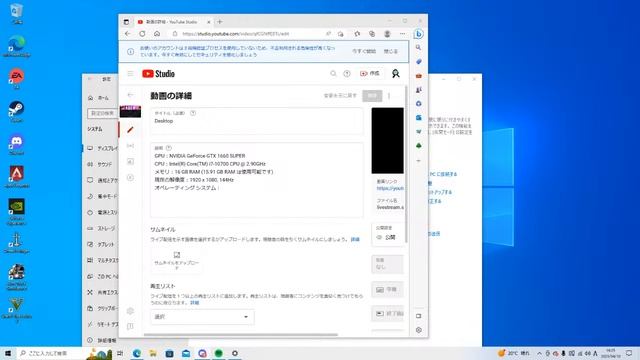640x360 pixels.
Task: Open a new browser tab
Action: pos(220,22)
